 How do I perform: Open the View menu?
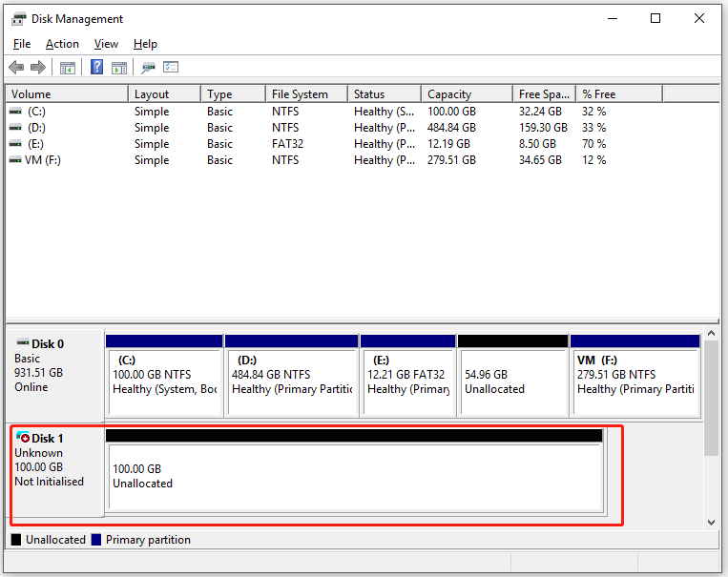click(106, 44)
